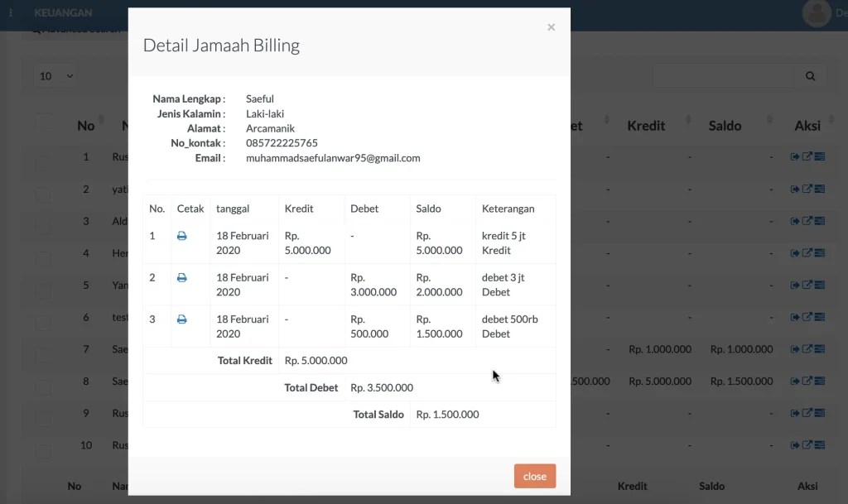The width and height of the screenshot is (848, 504).
Task: Click the search magnifier icon button
Action: click(810, 76)
